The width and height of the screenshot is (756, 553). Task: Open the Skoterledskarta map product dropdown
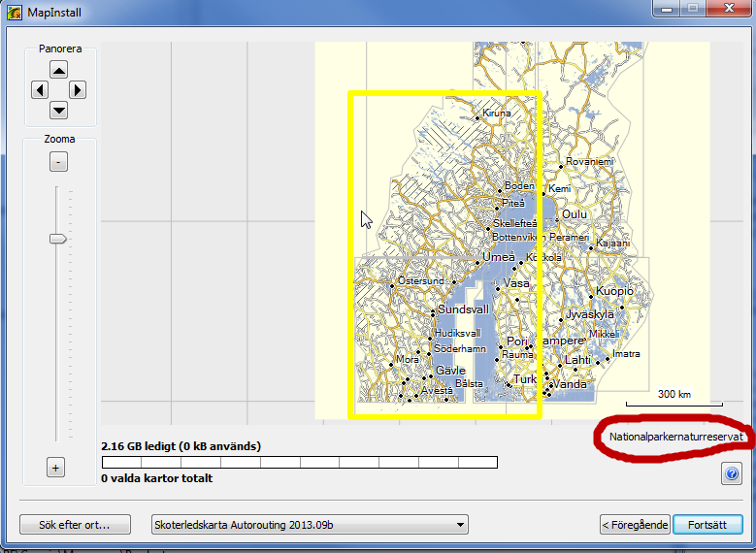[309, 525]
